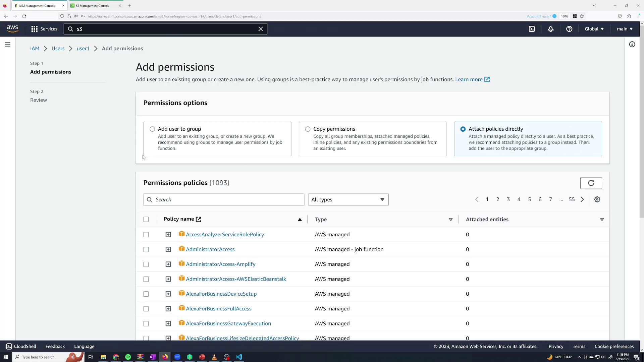The height and width of the screenshot is (362, 644).
Task: Click the Users breadcrumb link
Action: pos(58,49)
